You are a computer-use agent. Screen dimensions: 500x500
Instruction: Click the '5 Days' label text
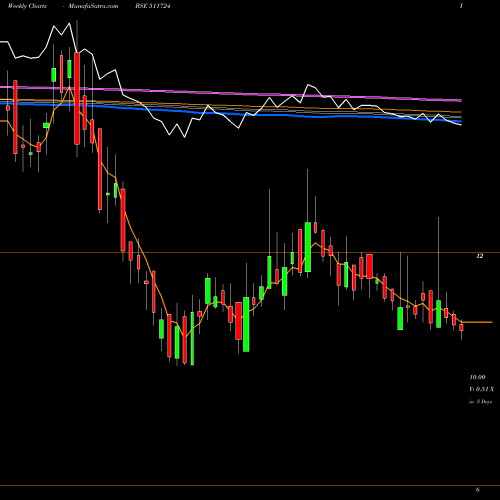coord(484,402)
